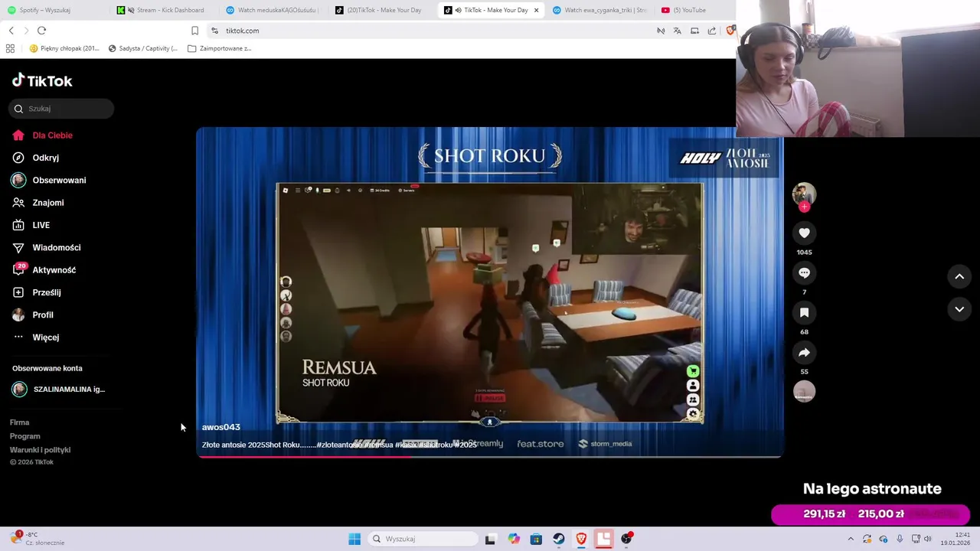Image resolution: width=980 pixels, height=551 pixels.
Task: Switch to Stream - Kick Dashboard tab
Action: point(163,10)
